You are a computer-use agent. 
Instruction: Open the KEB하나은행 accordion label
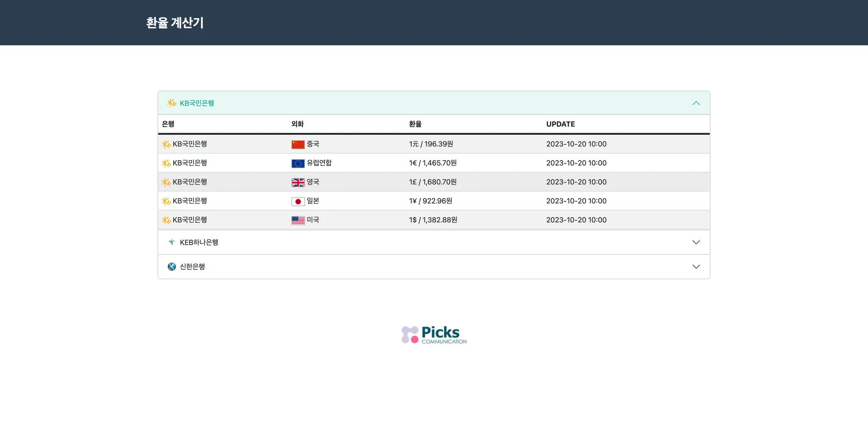(x=199, y=242)
